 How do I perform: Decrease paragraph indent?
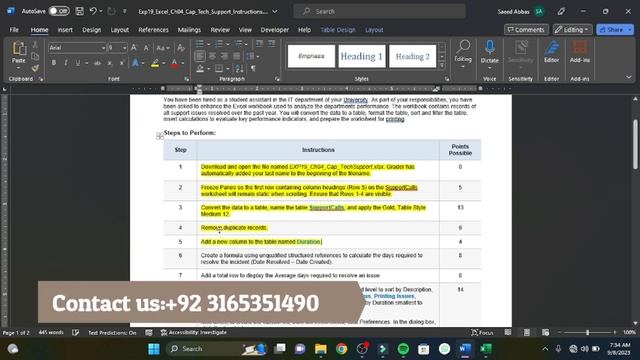click(x=259, y=44)
